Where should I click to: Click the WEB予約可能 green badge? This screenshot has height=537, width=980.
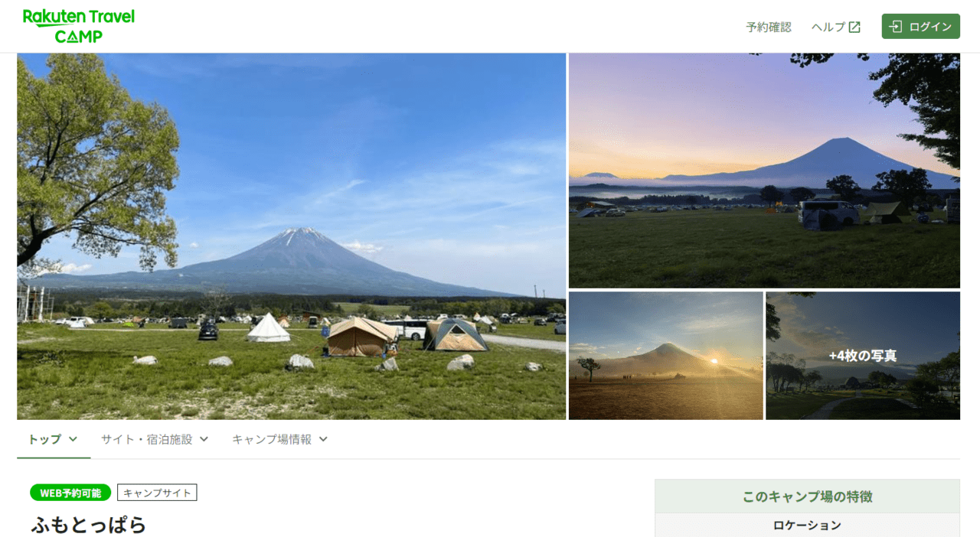(70, 493)
